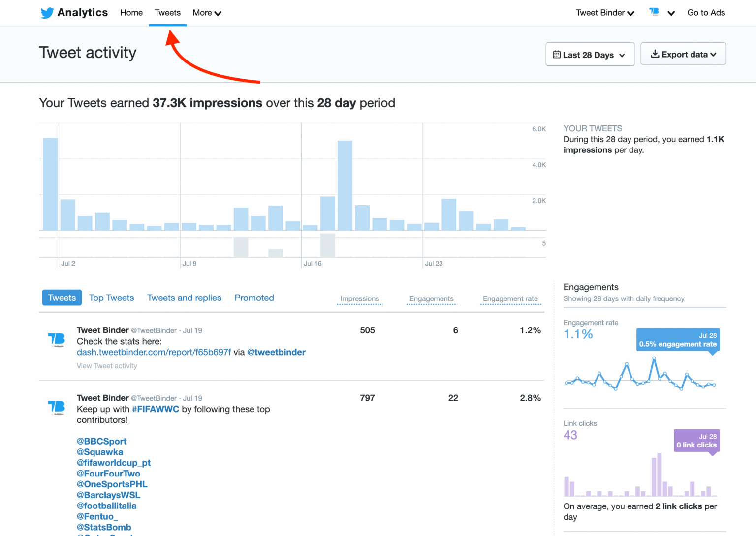756x536 pixels.
Task: Open the Export data options
Action: point(684,54)
